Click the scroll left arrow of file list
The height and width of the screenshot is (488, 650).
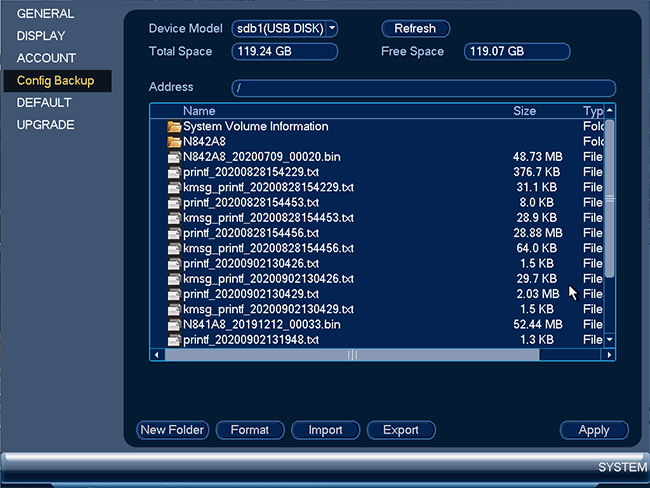(x=157, y=355)
